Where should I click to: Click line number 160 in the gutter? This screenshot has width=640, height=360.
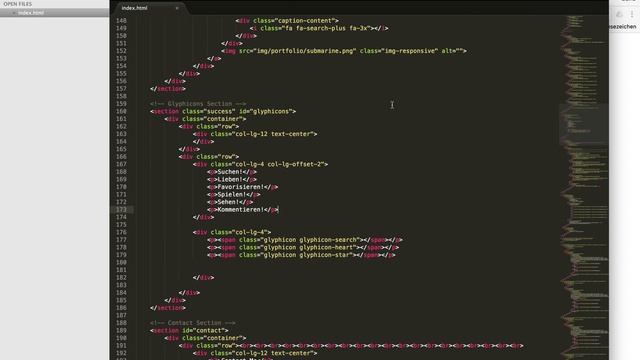point(121,111)
